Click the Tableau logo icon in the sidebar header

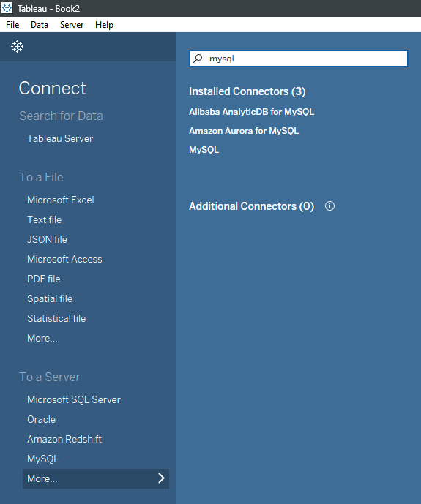click(x=17, y=47)
